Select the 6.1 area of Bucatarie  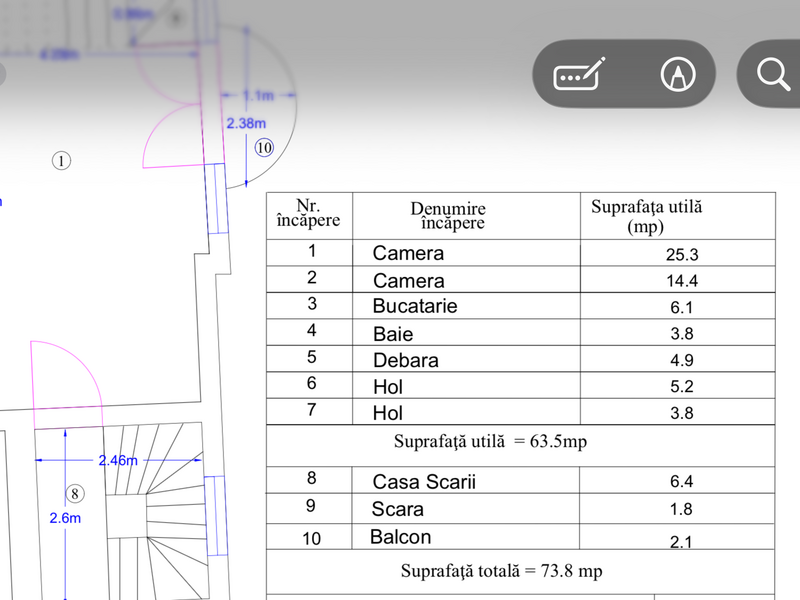(682, 308)
